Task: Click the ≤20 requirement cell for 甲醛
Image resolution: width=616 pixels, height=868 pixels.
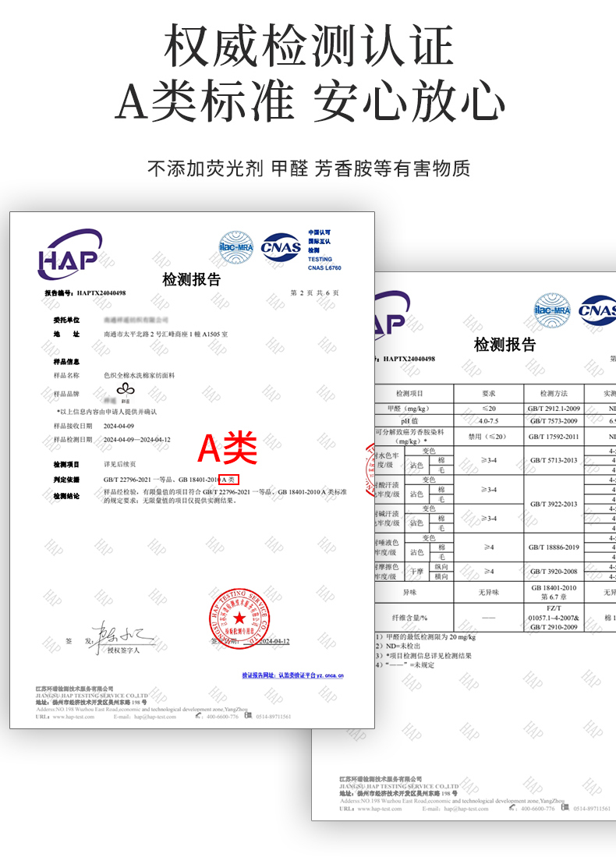Action: 489,409
